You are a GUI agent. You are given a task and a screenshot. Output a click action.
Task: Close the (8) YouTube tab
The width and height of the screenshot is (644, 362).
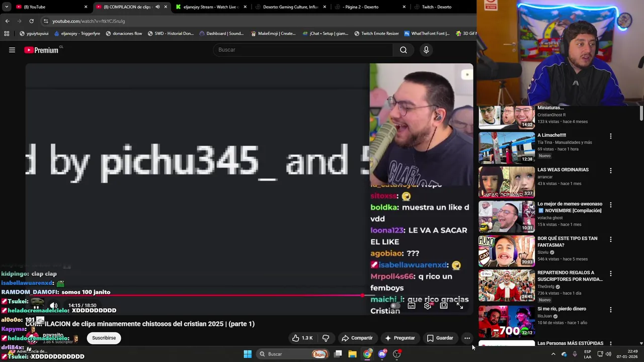tap(86, 7)
